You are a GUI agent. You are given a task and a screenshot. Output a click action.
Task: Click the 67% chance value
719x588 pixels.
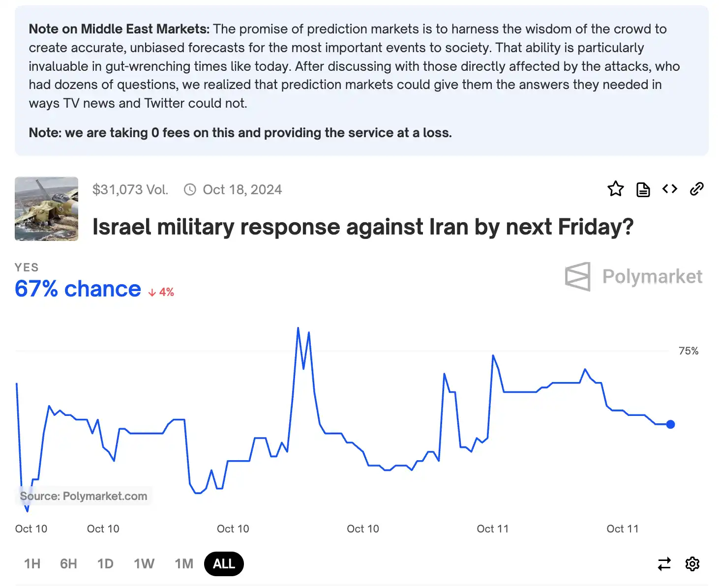[x=78, y=289]
